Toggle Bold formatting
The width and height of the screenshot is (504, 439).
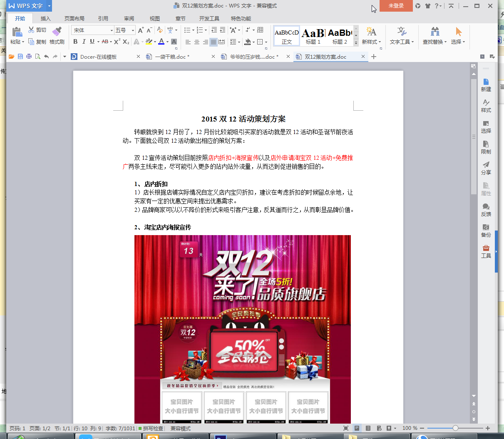point(75,42)
